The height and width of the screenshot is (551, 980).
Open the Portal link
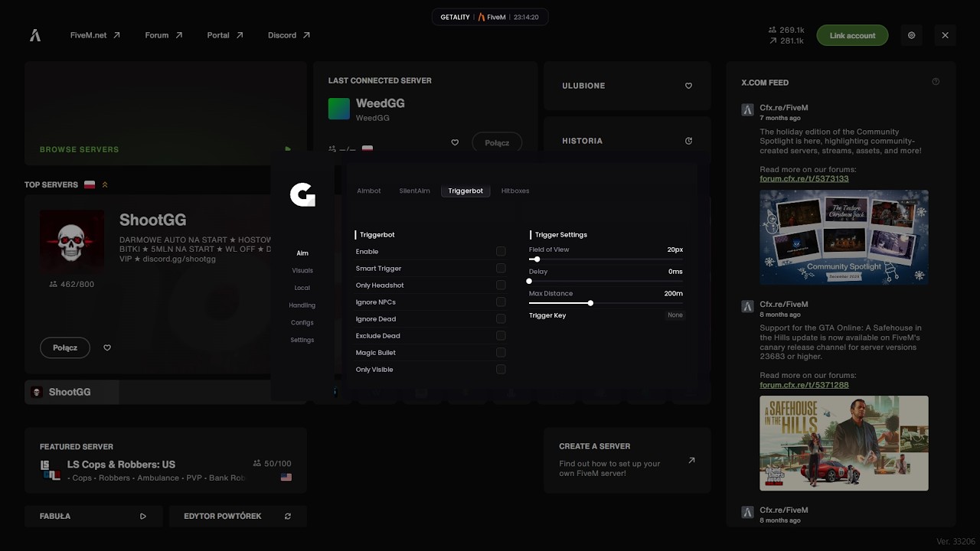pos(225,35)
